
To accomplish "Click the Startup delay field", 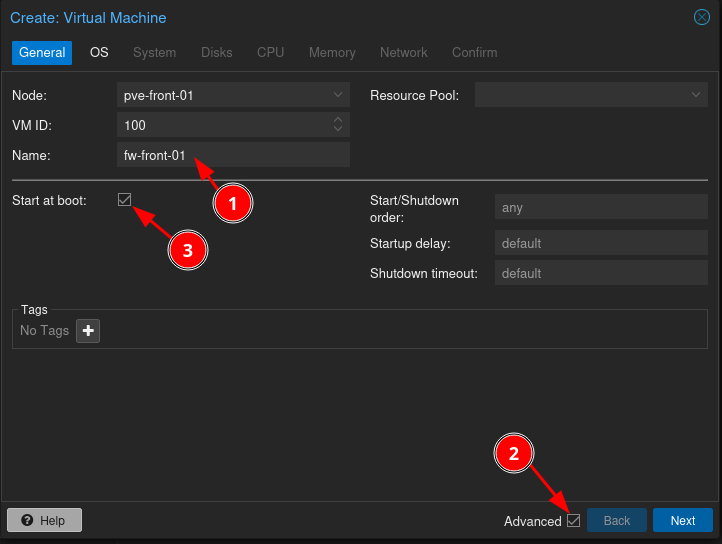I will pyautogui.click(x=601, y=244).
